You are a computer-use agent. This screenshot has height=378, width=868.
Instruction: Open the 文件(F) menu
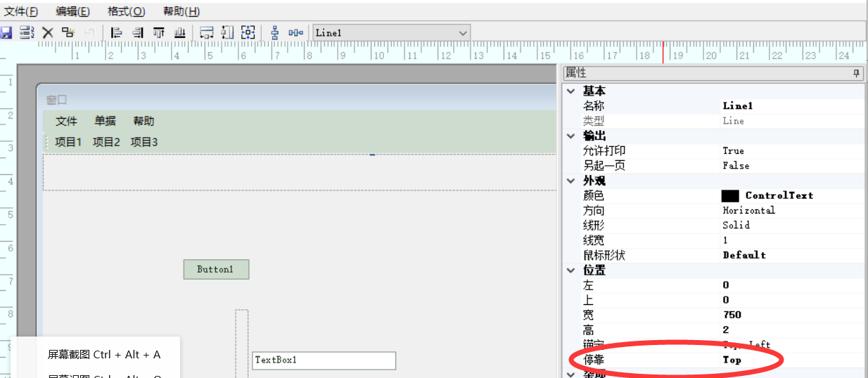21,11
